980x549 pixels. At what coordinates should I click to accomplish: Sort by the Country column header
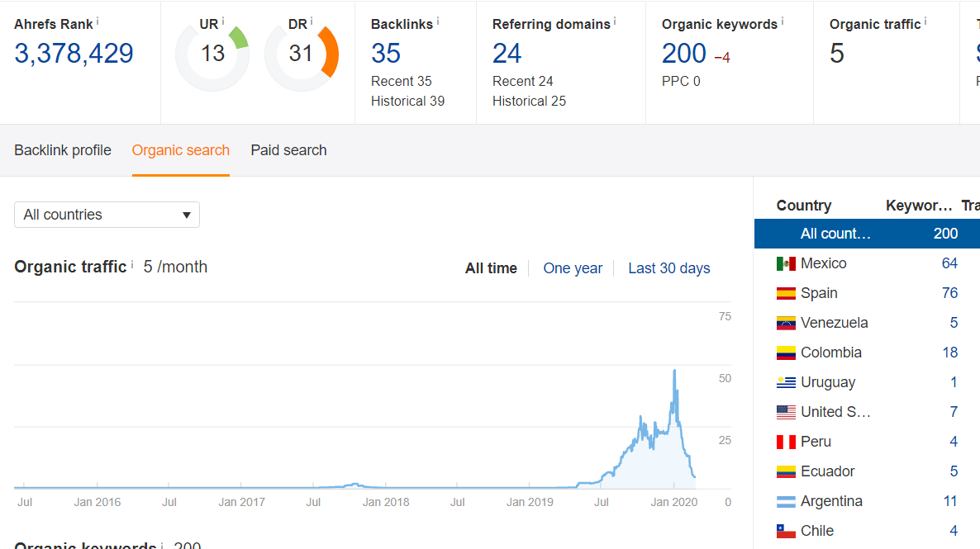804,206
